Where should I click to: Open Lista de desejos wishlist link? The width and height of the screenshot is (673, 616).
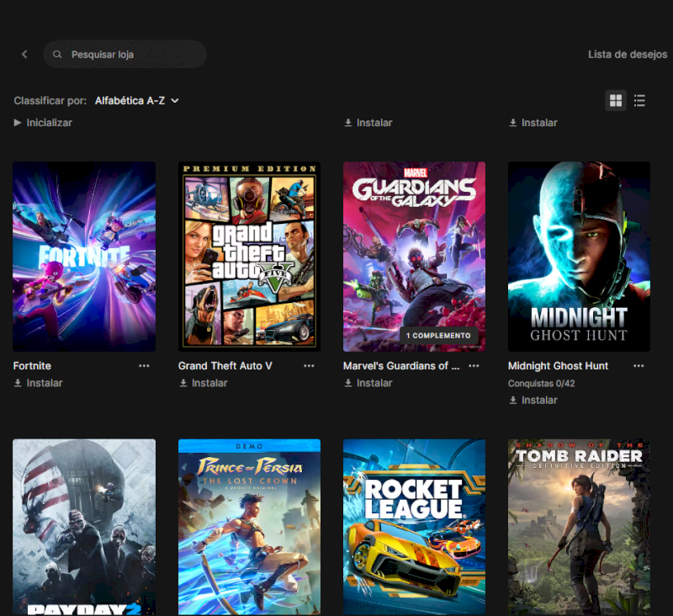(x=627, y=54)
